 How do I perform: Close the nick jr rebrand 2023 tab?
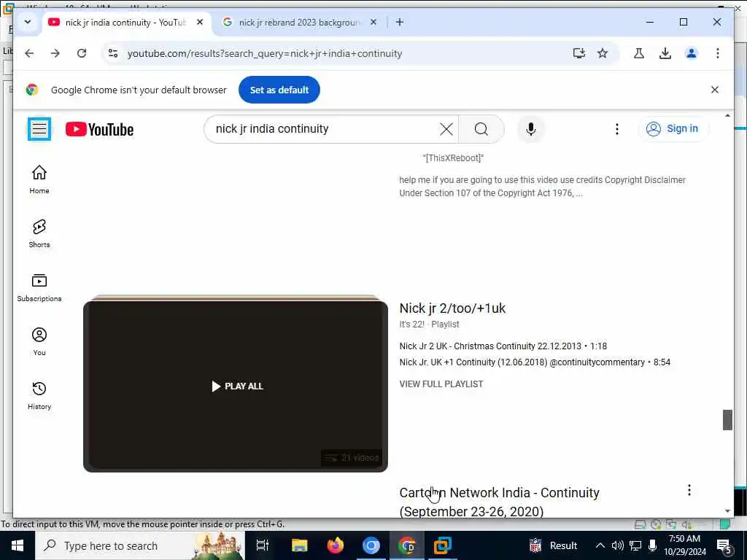373,22
